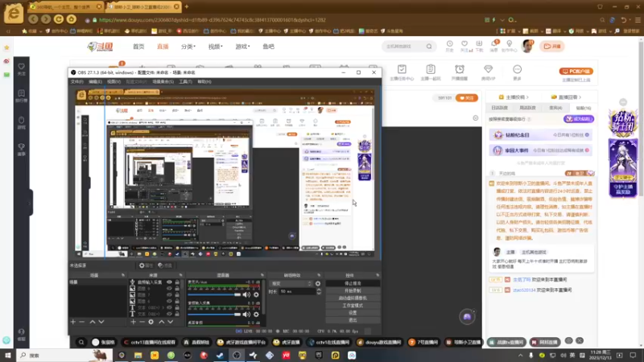Click the second mixer channel's volume slider
The height and width of the screenshot is (362, 644).
click(214, 315)
